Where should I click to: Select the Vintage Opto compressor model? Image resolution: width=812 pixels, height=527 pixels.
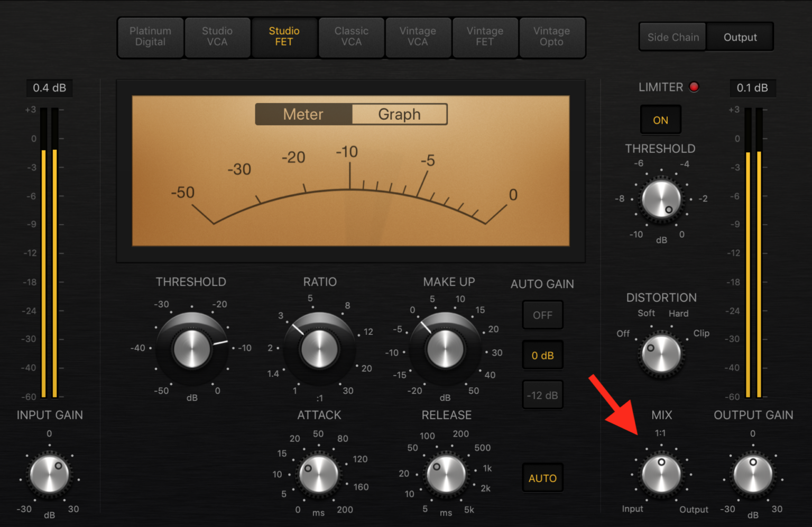click(x=551, y=37)
